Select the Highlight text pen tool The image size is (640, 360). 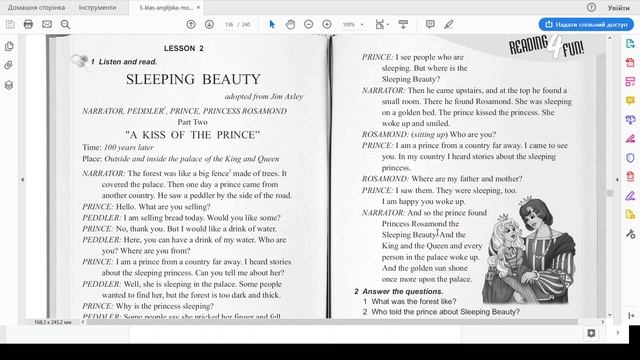(x=449, y=24)
